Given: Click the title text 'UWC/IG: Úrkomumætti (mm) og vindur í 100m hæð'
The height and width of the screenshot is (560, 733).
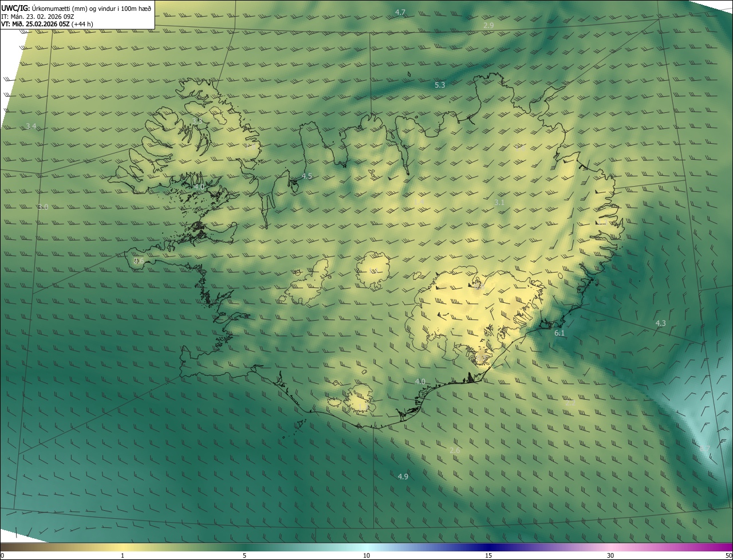Looking at the screenshot, I should tap(76, 8).
